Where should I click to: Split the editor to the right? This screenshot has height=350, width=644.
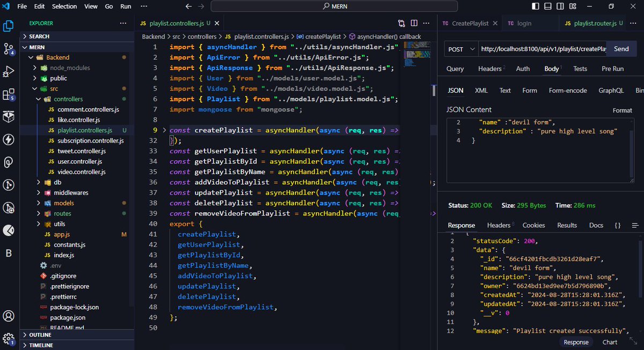[414, 24]
